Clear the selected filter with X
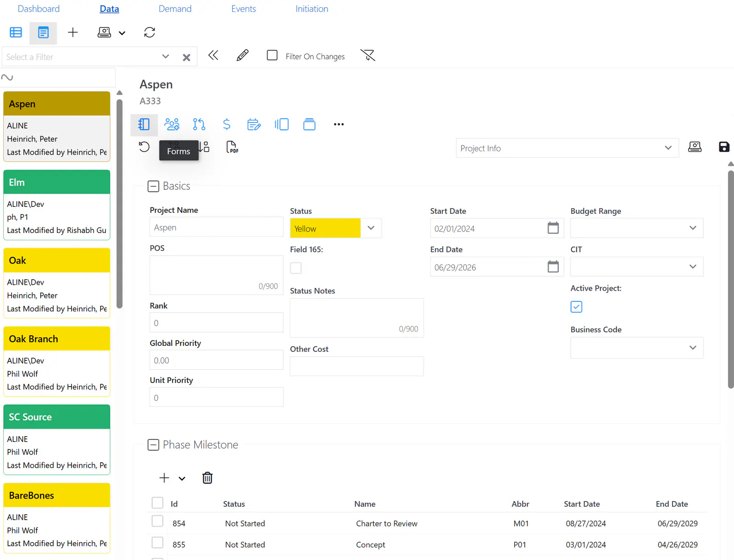734x560 pixels. [x=186, y=57]
